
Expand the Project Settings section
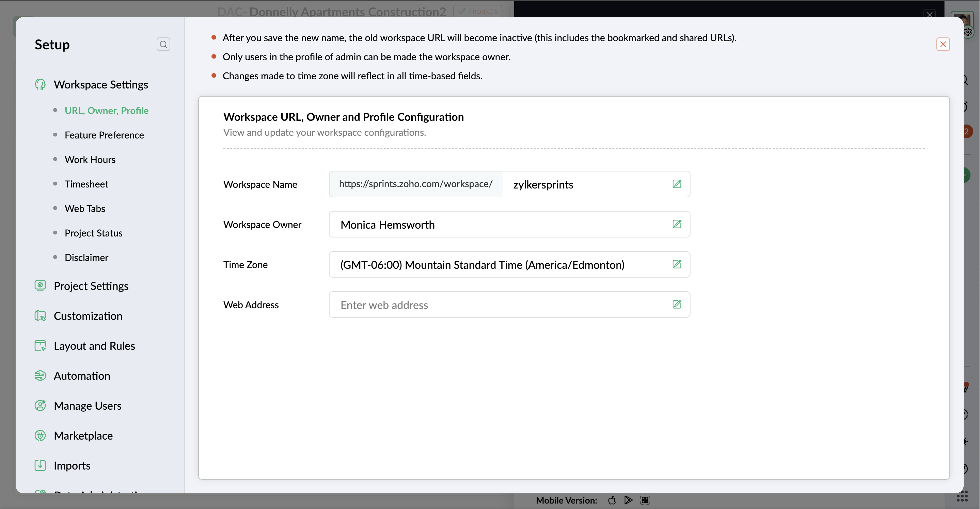click(x=91, y=286)
